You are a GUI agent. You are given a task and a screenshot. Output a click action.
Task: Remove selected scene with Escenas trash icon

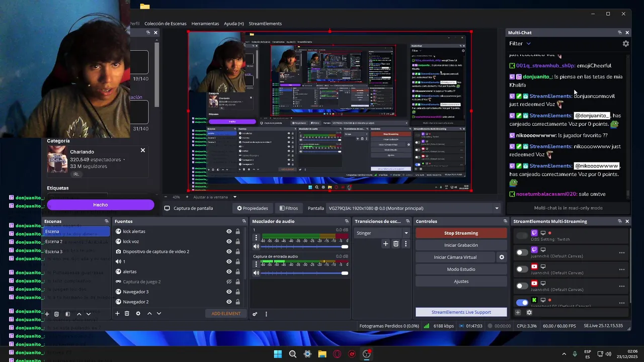point(56,314)
